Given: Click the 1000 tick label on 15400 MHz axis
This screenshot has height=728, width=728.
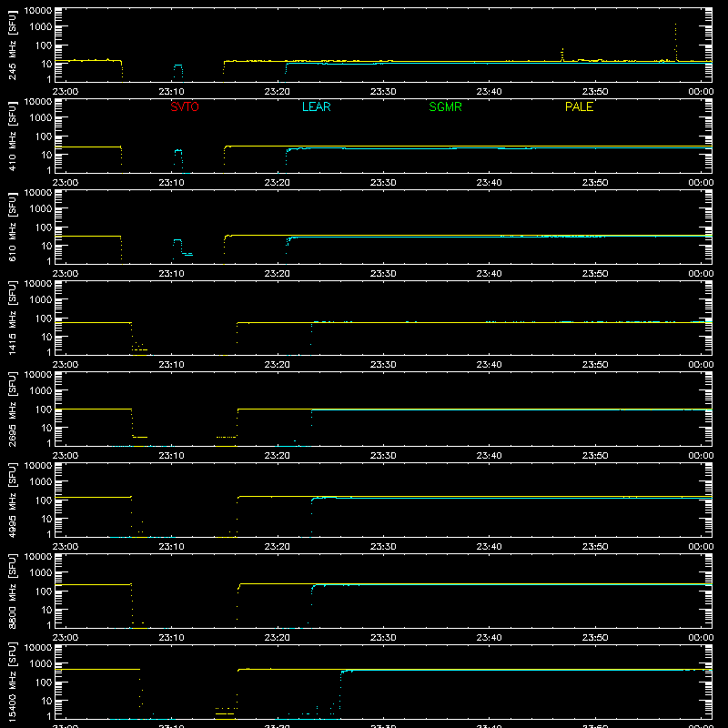Looking at the screenshot, I should pos(41,664).
